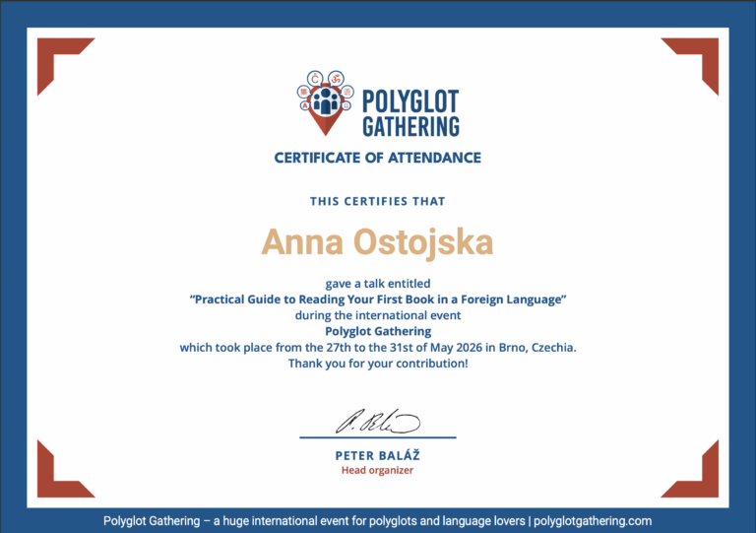Viewport: 756px width, 533px height.
Task: Click "Thank you for your contribution!"
Action: click(378, 364)
